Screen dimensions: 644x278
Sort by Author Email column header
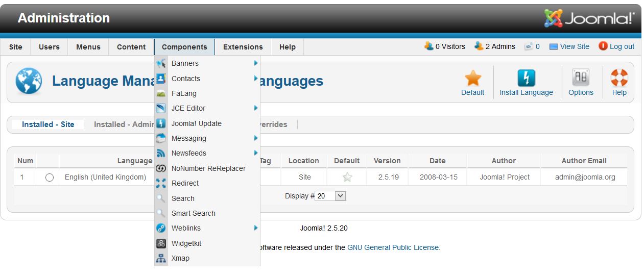click(584, 161)
